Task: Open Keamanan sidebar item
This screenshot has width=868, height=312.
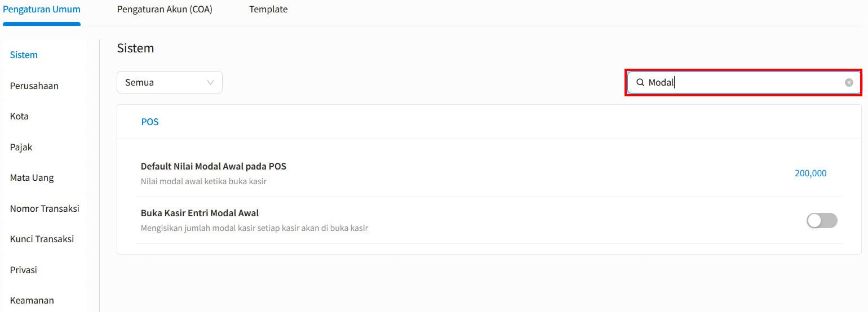Action: [x=32, y=300]
